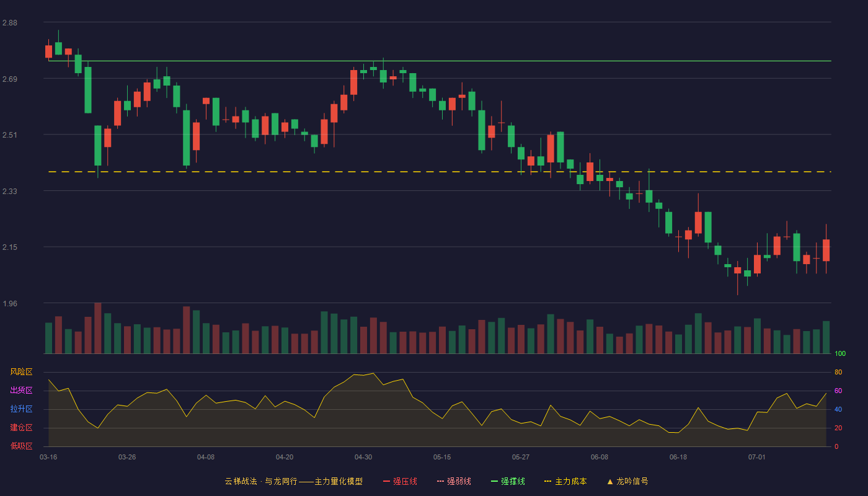The width and height of the screenshot is (868, 496).
Task: Click the yellow dashed cost line
Action: 440,172
